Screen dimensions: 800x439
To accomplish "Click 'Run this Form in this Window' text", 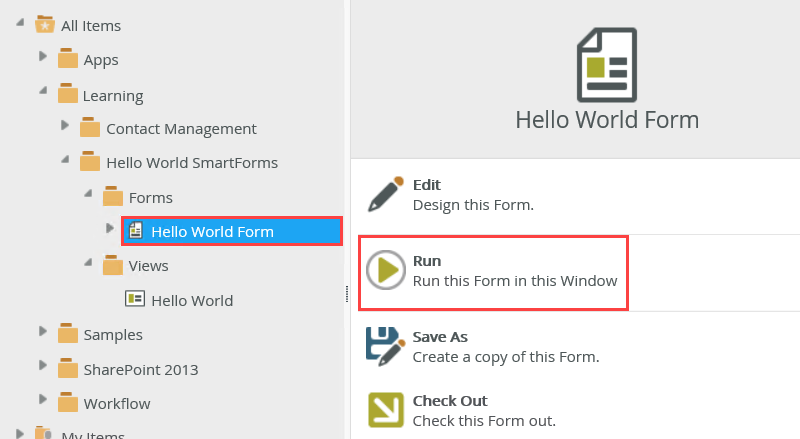I will [x=515, y=281].
